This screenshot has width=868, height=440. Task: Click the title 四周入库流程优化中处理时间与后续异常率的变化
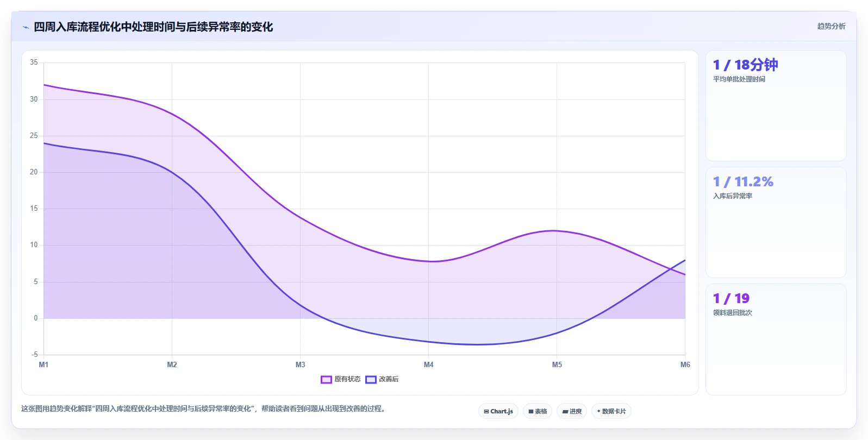tap(153, 27)
